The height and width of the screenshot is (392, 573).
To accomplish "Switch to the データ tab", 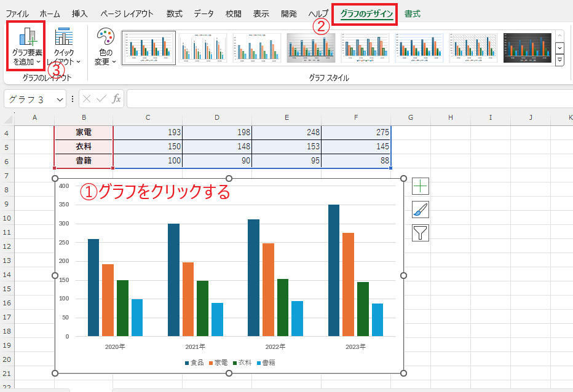I will 204,14.
